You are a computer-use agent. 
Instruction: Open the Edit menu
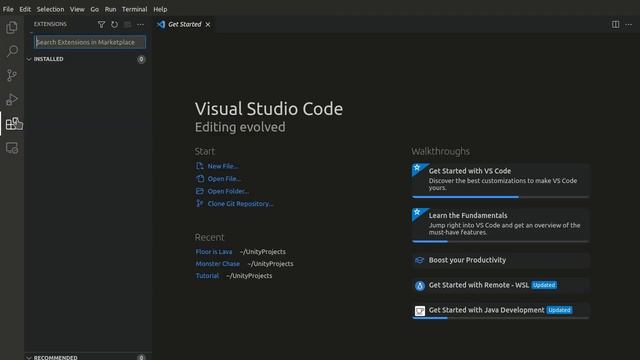click(x=25, y=9)
